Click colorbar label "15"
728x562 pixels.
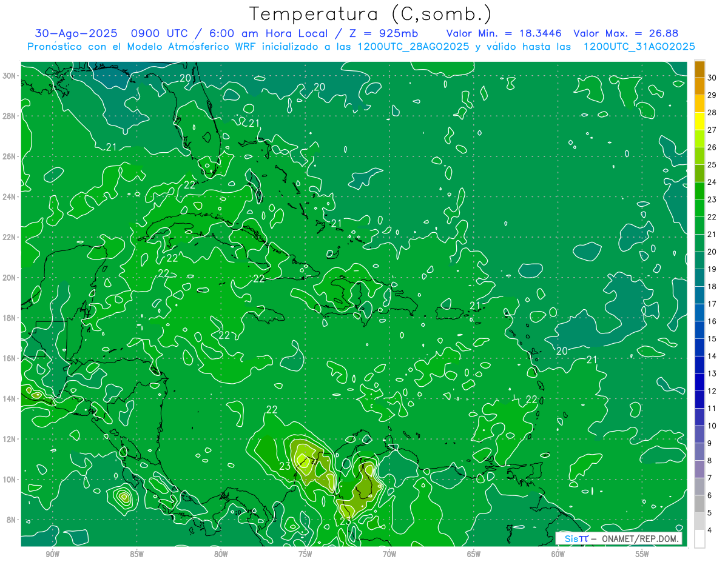tap(712, 339)
